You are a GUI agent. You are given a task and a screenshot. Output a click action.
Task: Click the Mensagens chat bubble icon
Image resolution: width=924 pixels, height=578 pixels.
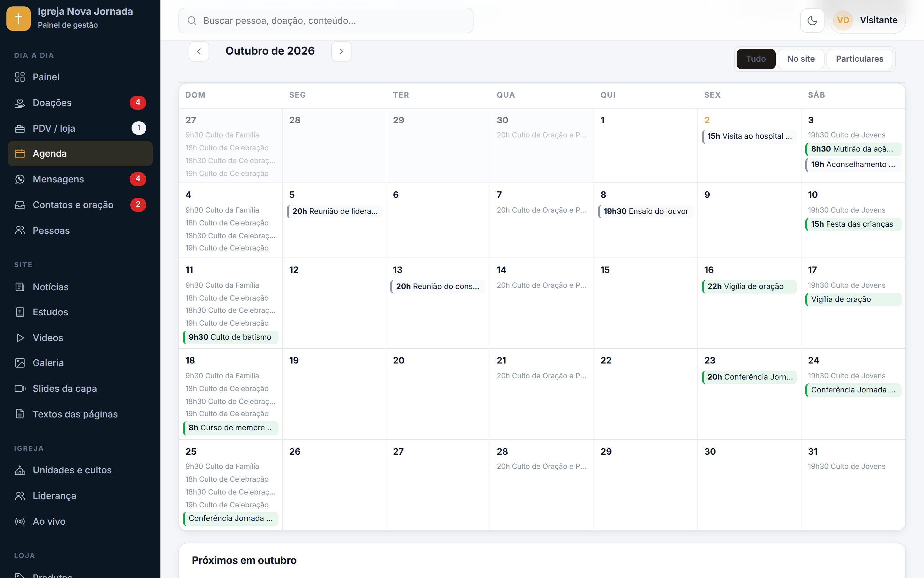pos(20,179)
